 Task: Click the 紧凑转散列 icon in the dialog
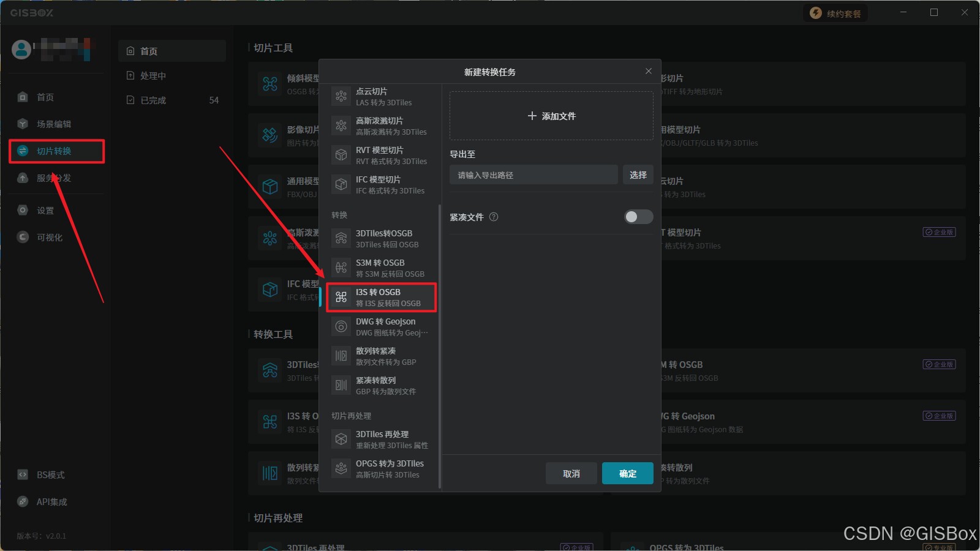341,385
